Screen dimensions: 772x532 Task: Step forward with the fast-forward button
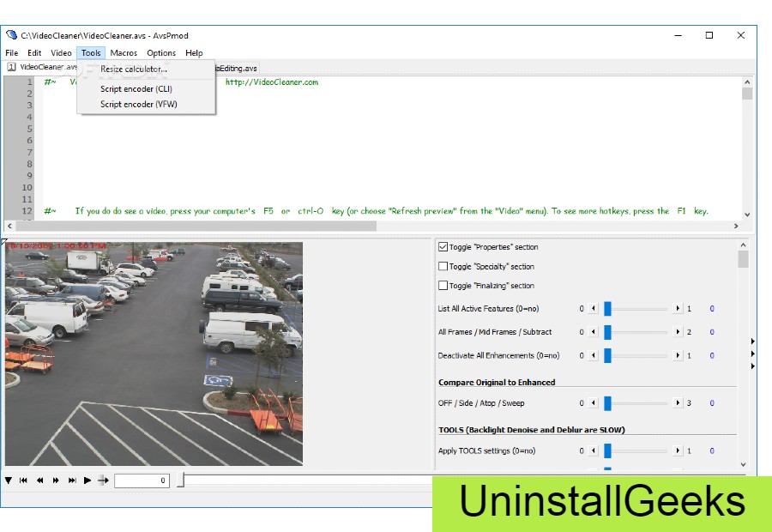point(56,481)
